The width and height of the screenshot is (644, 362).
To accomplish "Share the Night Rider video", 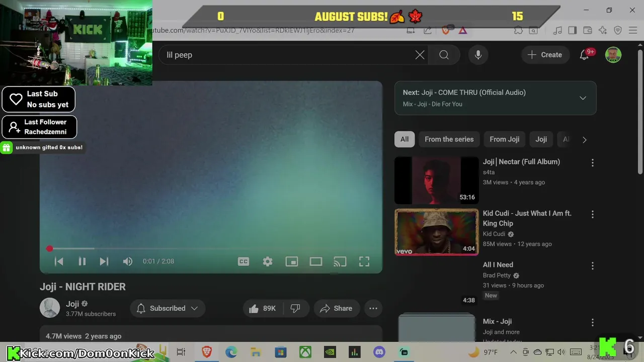I will click(x=336, y=308).
